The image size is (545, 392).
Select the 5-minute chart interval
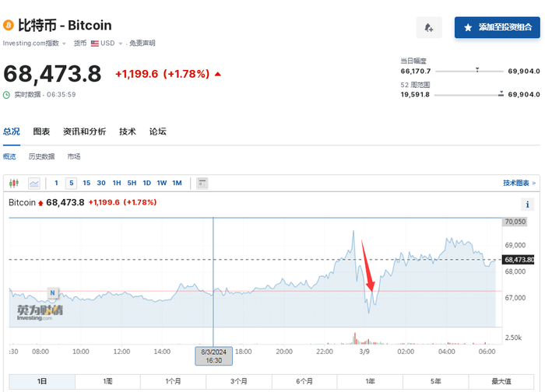coord(71,183)
